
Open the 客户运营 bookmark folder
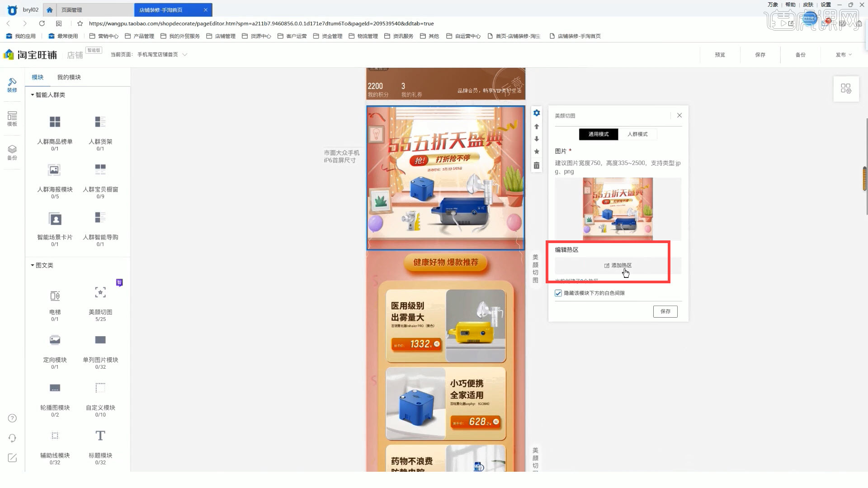pyautogui.click(x=292, y=36)
